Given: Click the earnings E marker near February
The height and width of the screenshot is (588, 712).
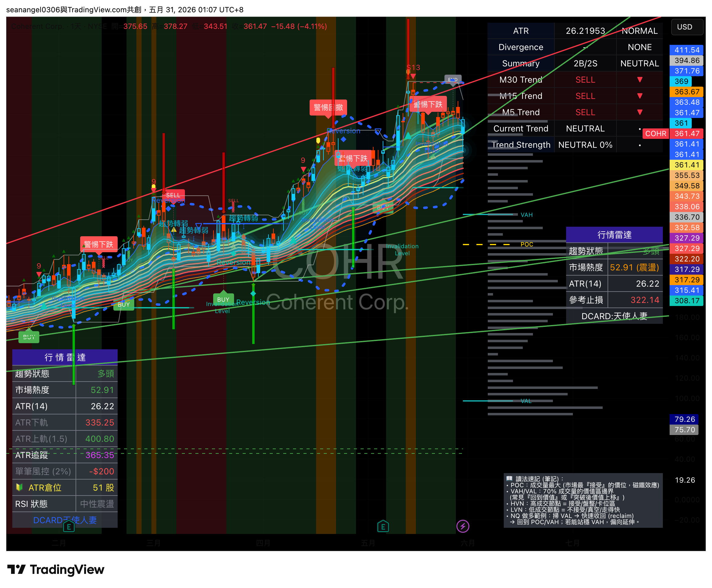Looking at the screenshot, I should (69, 527).
